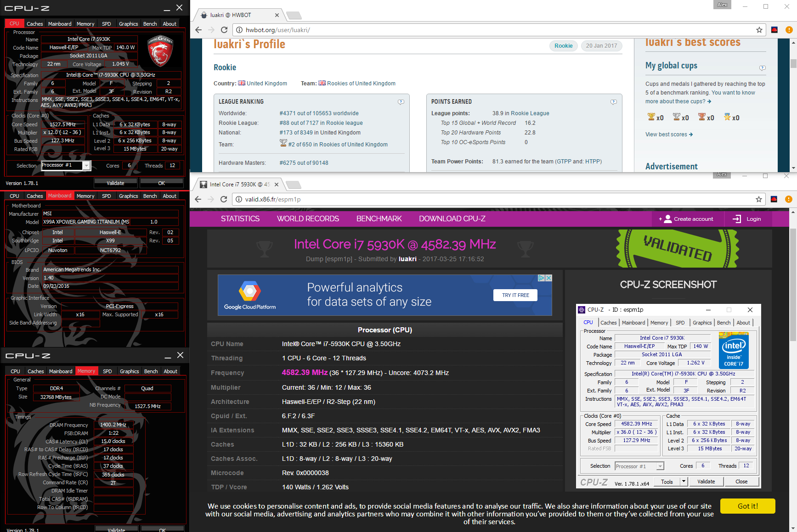Click #4371 out of 105653 worldwide rank

click(x=319, y=113)
